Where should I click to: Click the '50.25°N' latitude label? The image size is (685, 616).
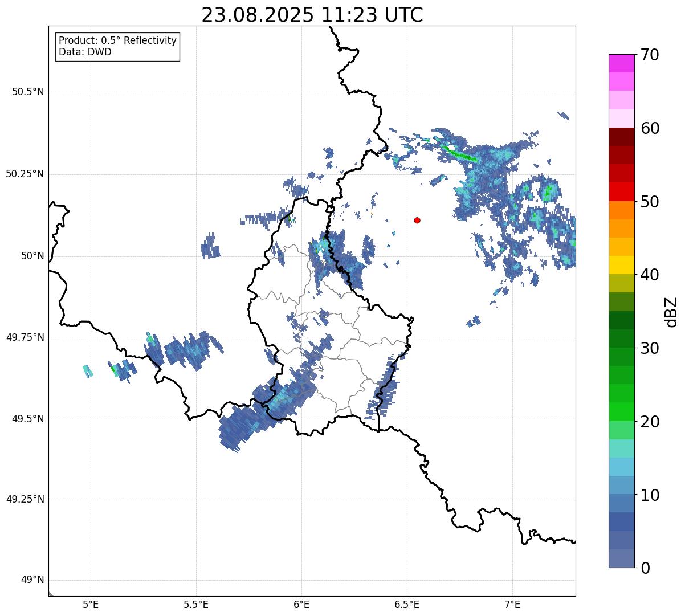click(x=25, y=174)
